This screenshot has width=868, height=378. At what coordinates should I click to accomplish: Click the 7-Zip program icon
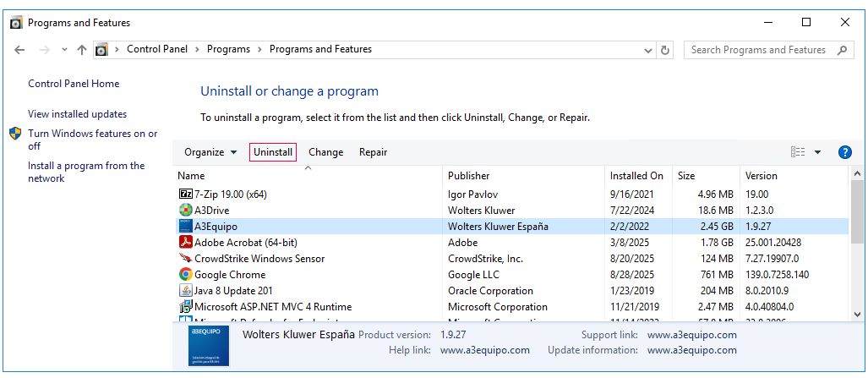pyautogui.click(x=185, y=194)
